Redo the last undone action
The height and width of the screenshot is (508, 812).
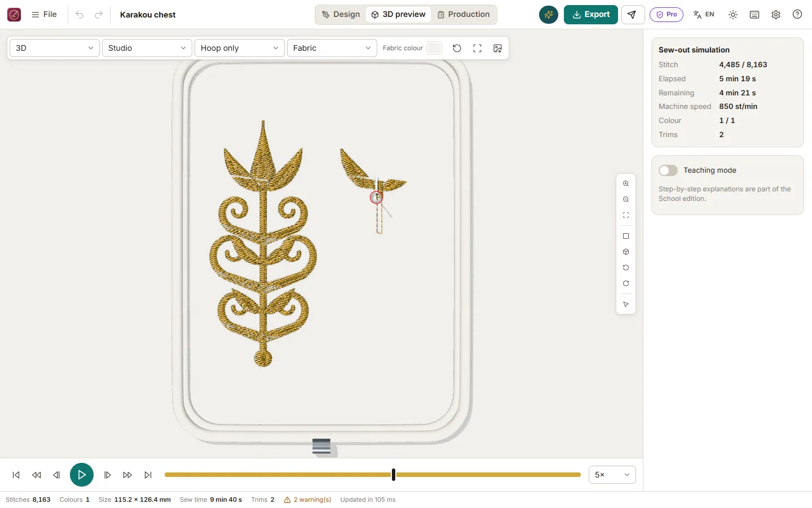99,15
